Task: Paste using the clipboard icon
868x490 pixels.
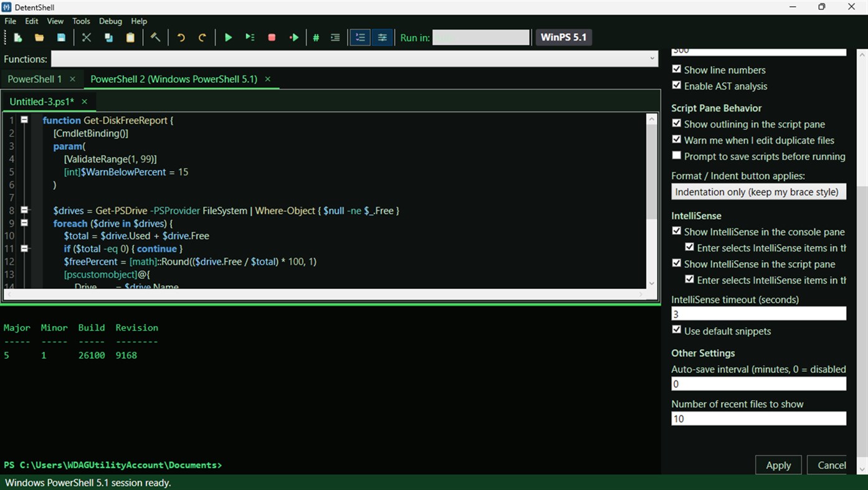Action: coord(130,37)
